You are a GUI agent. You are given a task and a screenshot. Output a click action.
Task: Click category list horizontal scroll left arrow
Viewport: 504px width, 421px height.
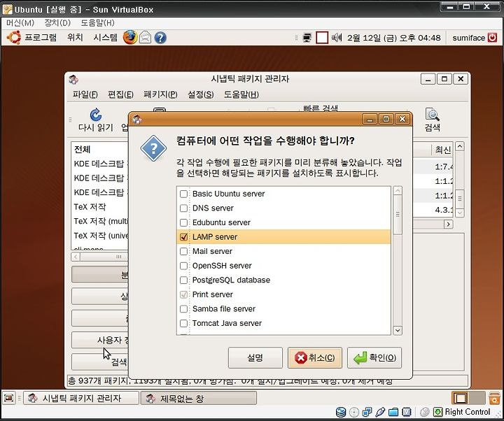coord(76,257)
